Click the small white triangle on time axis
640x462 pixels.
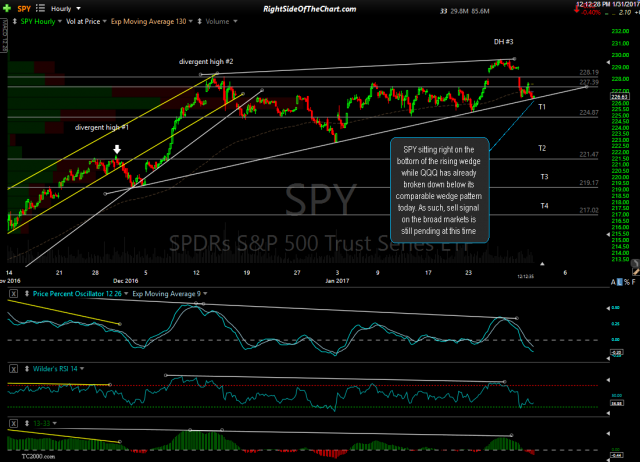[542, 264]
